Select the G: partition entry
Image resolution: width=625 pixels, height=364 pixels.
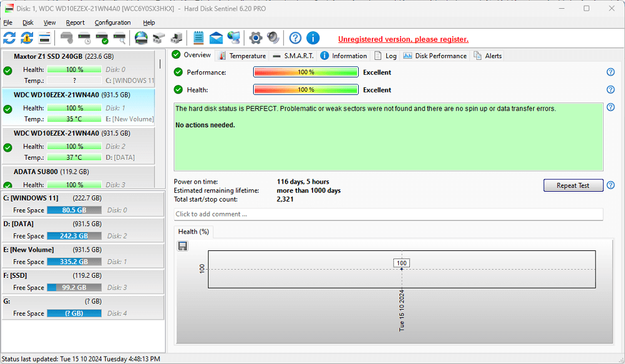coord(83,307)
